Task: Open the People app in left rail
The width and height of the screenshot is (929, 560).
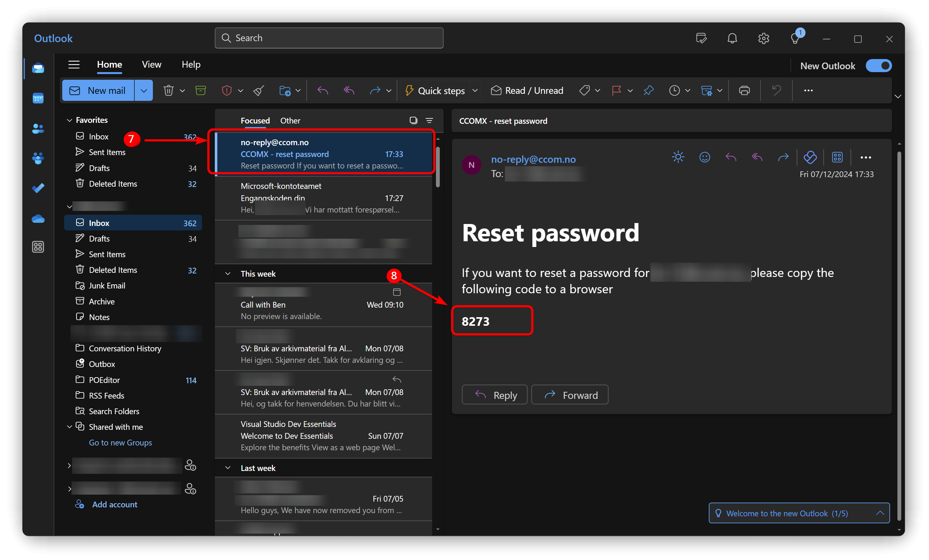Action: (38, 129)
